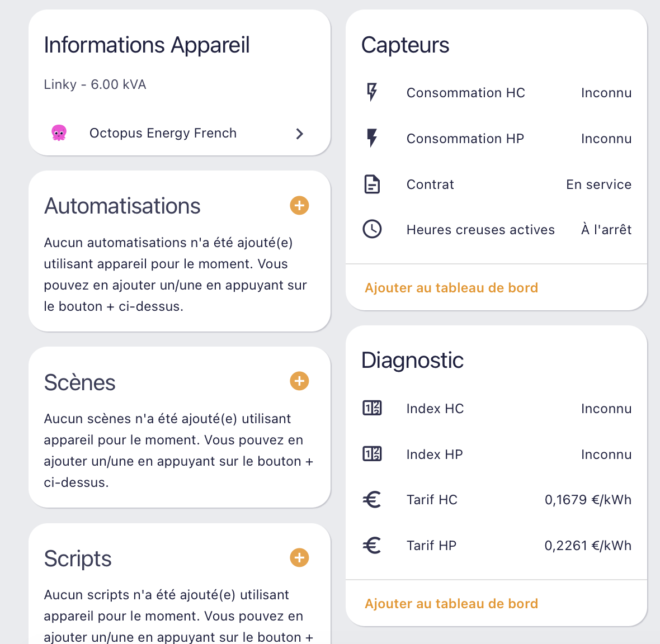Open the Octopus Energy French integration
This screenshot has height=644, width=660.
tap(163, 133)
